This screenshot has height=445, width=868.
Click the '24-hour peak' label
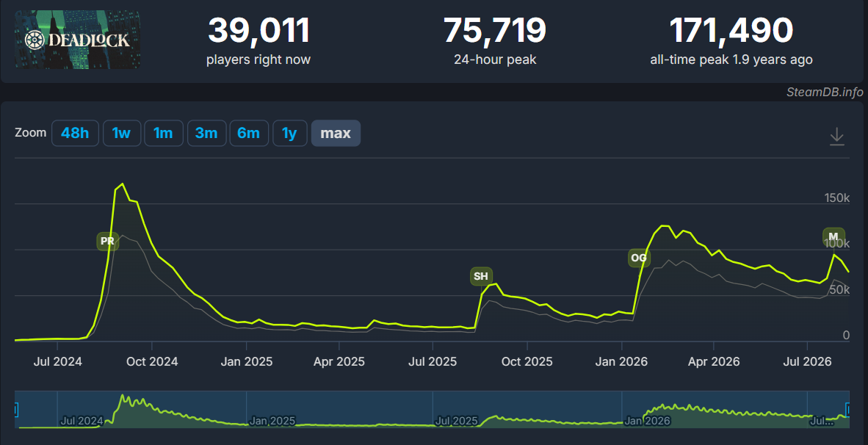tap(495, 59)
